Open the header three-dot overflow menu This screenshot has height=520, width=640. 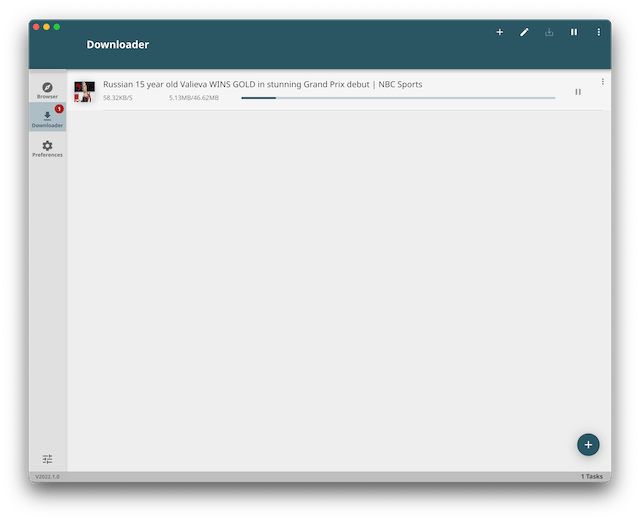tap(598, 32)
